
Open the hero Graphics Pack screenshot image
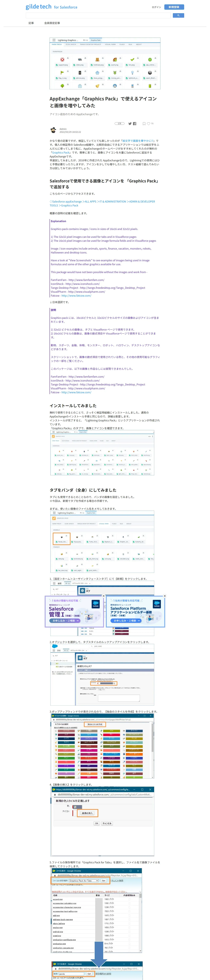pos(105,63)
